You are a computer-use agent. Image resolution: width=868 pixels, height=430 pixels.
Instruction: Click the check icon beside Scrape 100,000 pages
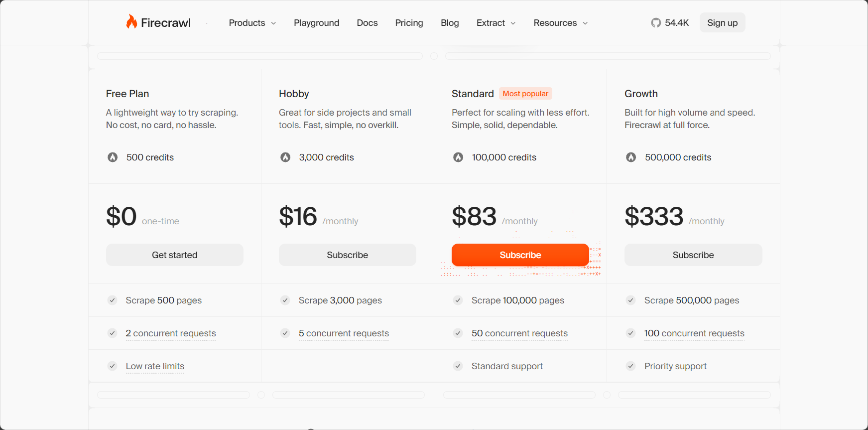pyautogui.click(x=458, y=300)
